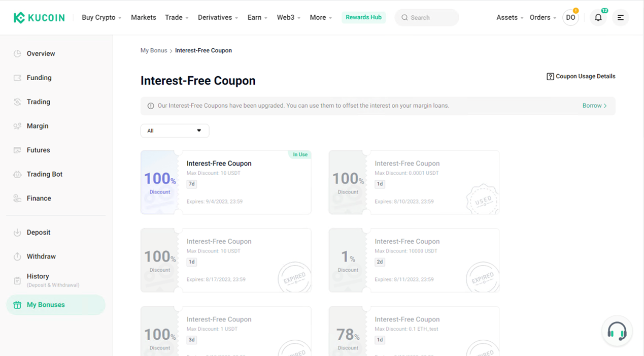644x356 pixels.
Task: Open the notifications bell
Action: (598, 18)
